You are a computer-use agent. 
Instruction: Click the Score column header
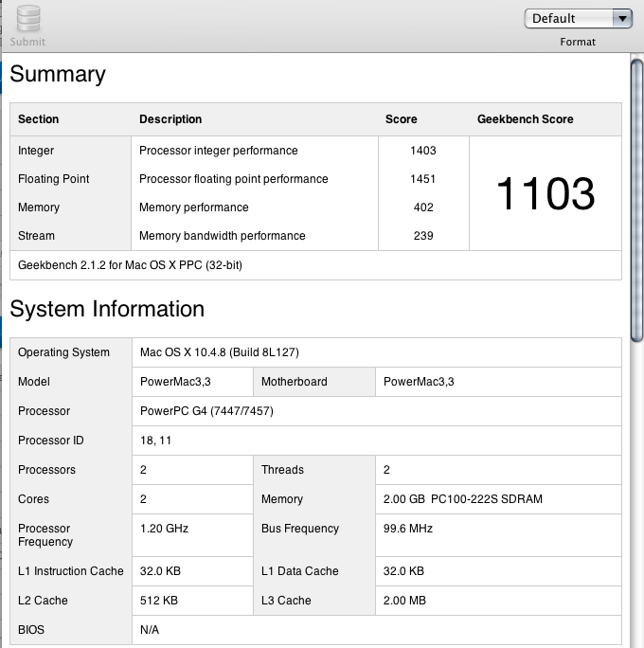402,119
